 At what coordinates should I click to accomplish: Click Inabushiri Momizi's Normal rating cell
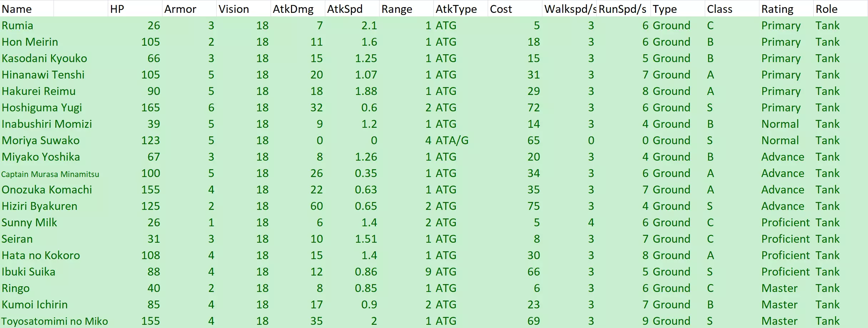point(780,124)
